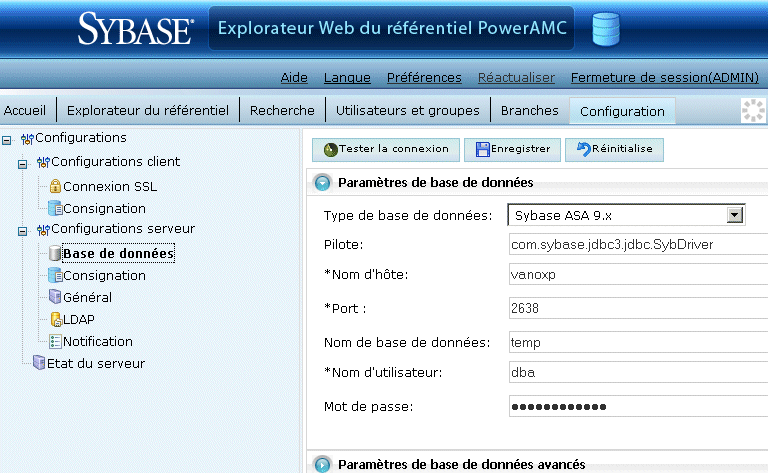Click the Langue link
This screenshot has height=473, width=768.
347,77
